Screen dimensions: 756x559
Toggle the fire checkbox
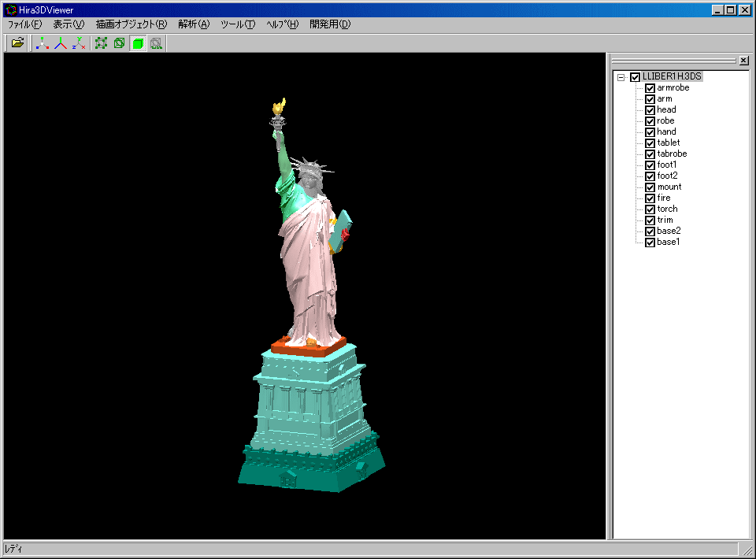650,198
